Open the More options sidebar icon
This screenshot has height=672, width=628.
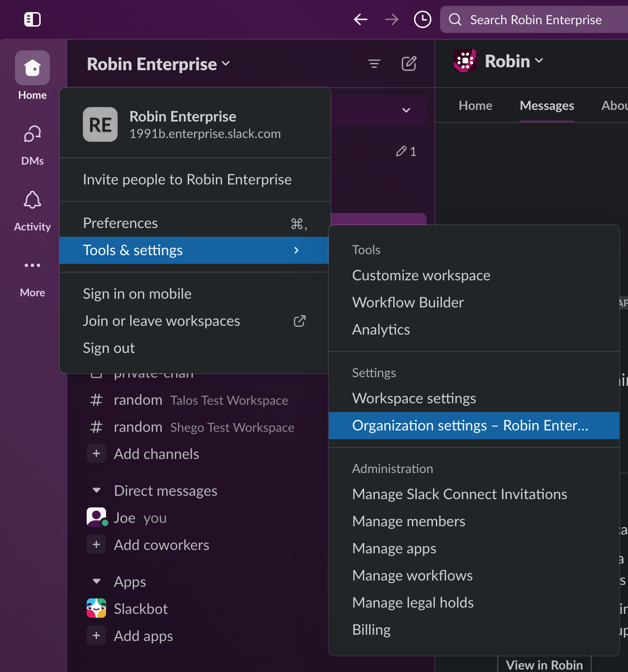point(32,265)
